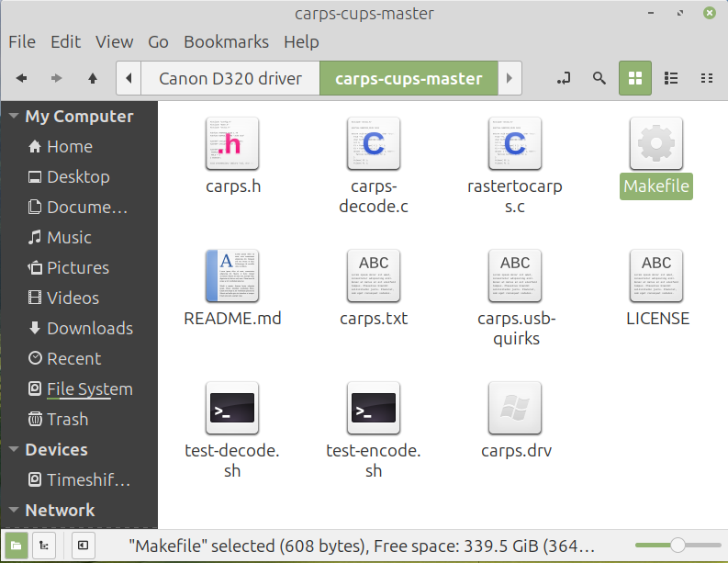Adjust the zoom slider in the status bar
The height and width of the screenshot is (563, 728).
click(678, 546)
